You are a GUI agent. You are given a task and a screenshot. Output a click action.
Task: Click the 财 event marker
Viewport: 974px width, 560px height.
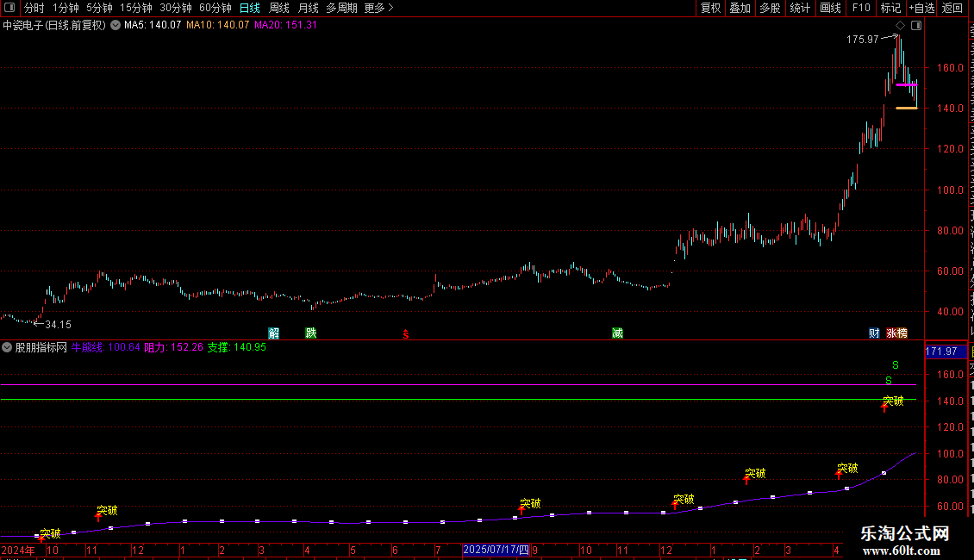point(874,333)
